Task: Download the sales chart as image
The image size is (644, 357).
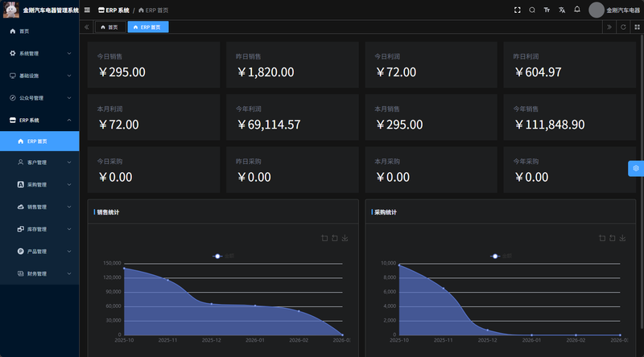Action: tap(345, 238)
